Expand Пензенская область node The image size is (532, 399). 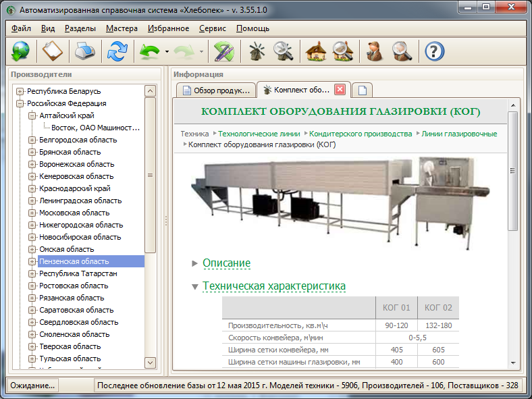click(x=32, y=261)
